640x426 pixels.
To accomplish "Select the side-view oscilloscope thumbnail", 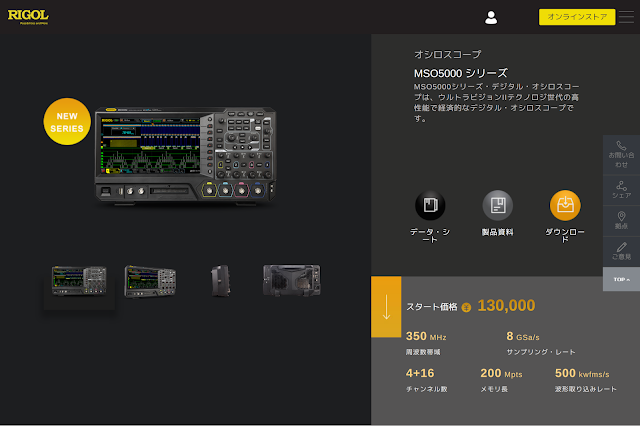I will click(x=221, y=281).
